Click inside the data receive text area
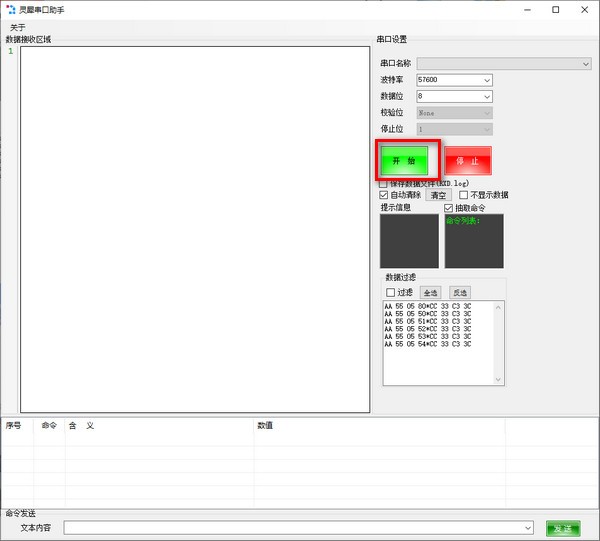 (195, 230)
